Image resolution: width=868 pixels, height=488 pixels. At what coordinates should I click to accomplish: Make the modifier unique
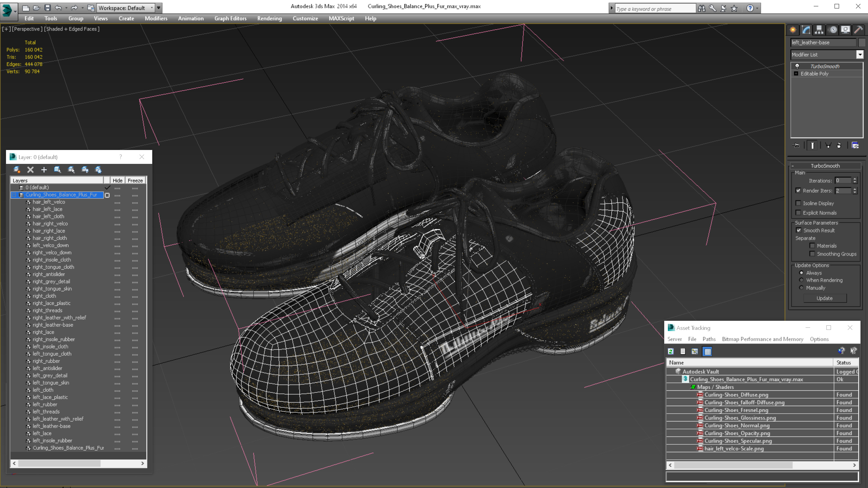pyautogui.click(x=828, y=145)
